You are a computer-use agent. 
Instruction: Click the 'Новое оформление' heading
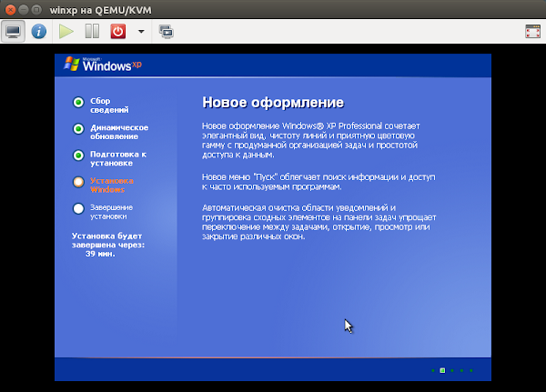pos(273,103)
